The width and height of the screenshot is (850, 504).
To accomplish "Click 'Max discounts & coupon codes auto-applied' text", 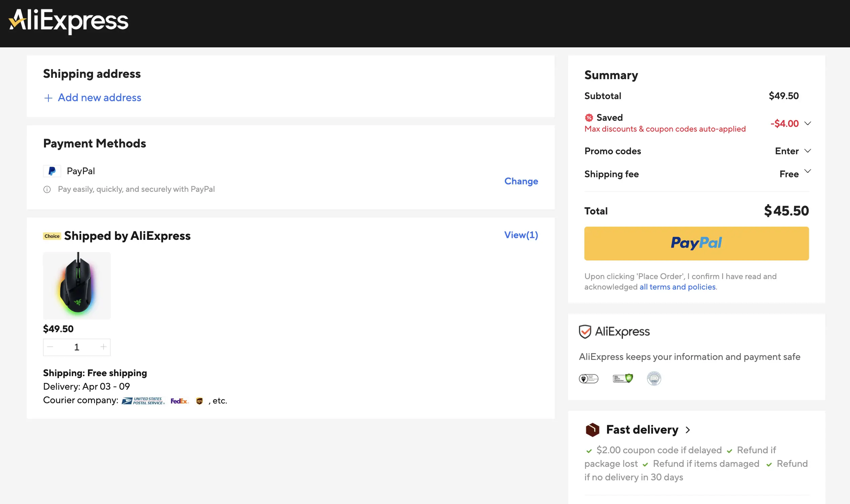I will coord(665,129).
